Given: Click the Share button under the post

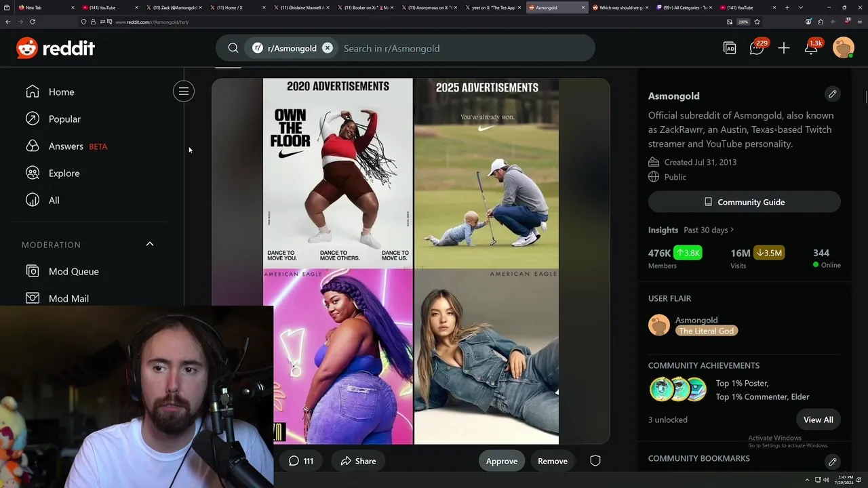Looking at the screenshot, I should coord(358,461).
